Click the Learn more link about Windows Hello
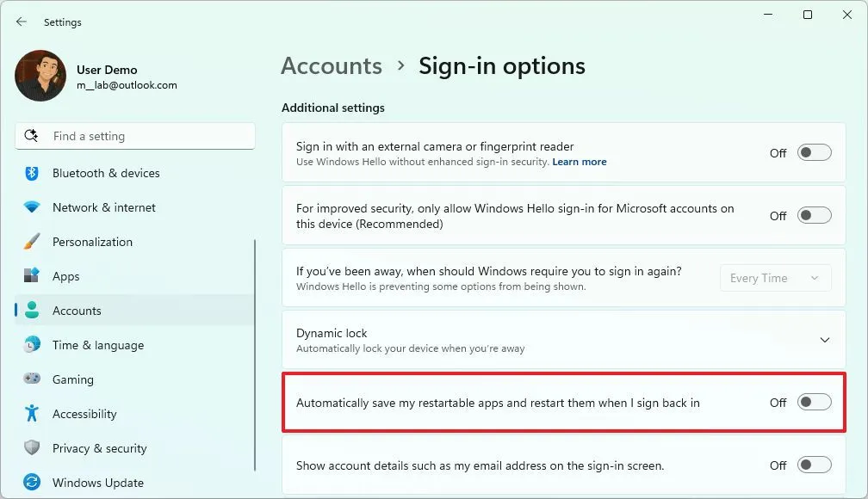Viewport: 868px width, 499px height. (580, 161)
